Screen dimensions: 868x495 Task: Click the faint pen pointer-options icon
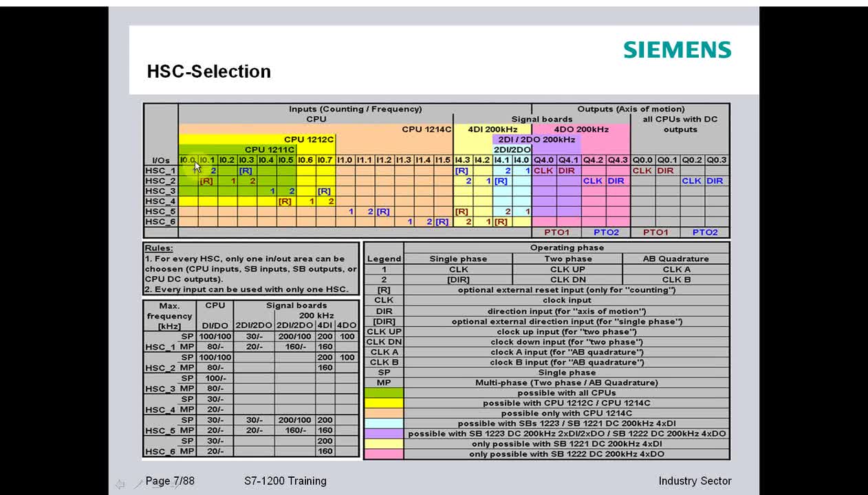coord(139,484)
